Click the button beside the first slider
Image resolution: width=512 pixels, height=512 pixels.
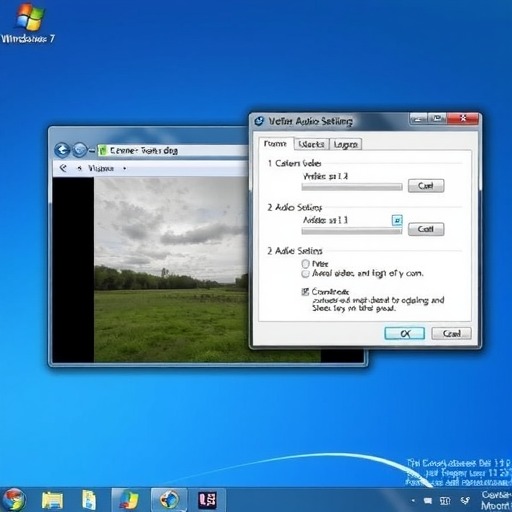[426, 186]
